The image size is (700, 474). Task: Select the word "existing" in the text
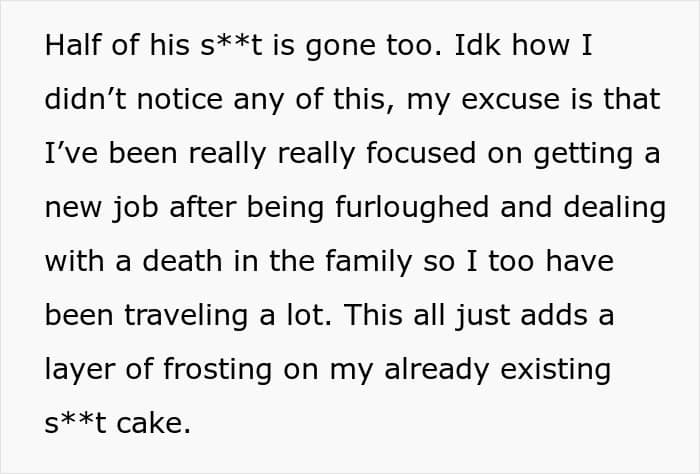[x=555, y=371]
